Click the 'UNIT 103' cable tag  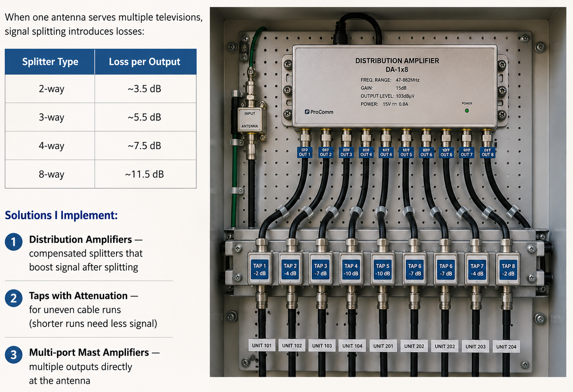pos(322,346)
